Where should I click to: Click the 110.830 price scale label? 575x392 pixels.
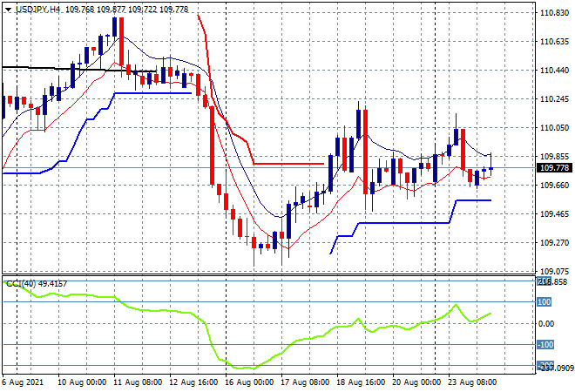[554, 13]
